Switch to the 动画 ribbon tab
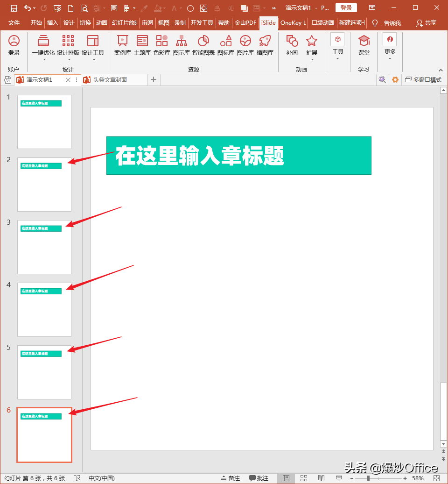 [101, 23]
